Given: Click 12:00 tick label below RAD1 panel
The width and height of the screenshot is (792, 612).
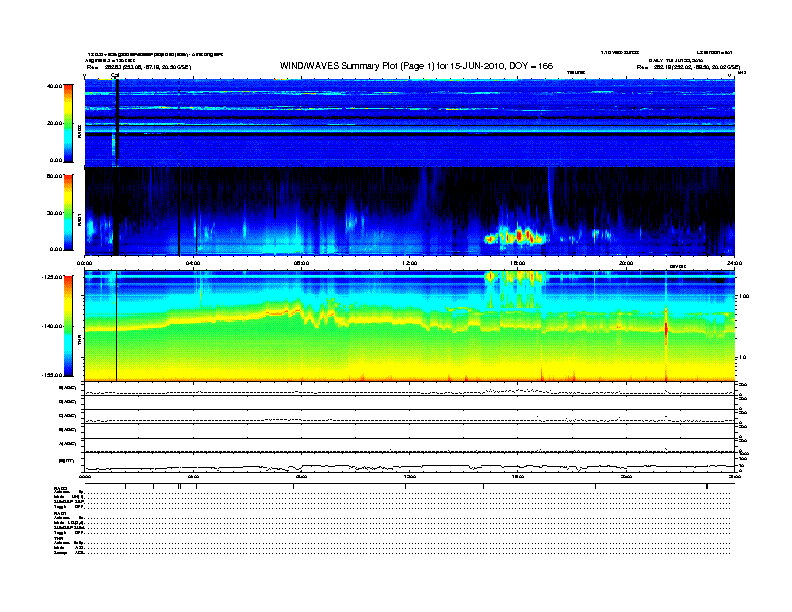Looking at the screenshot, I should (x=410, y=263).
